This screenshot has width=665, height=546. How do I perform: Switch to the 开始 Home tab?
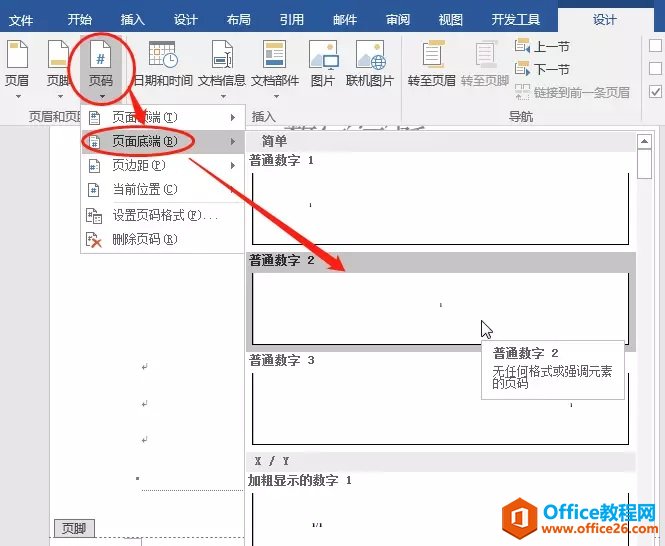click(79, 20)
